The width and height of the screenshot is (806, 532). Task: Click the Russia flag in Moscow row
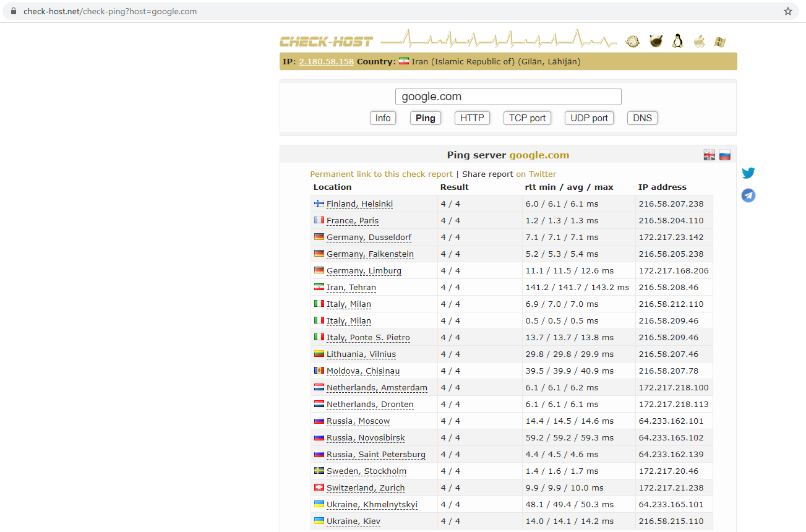click(319, 421)
